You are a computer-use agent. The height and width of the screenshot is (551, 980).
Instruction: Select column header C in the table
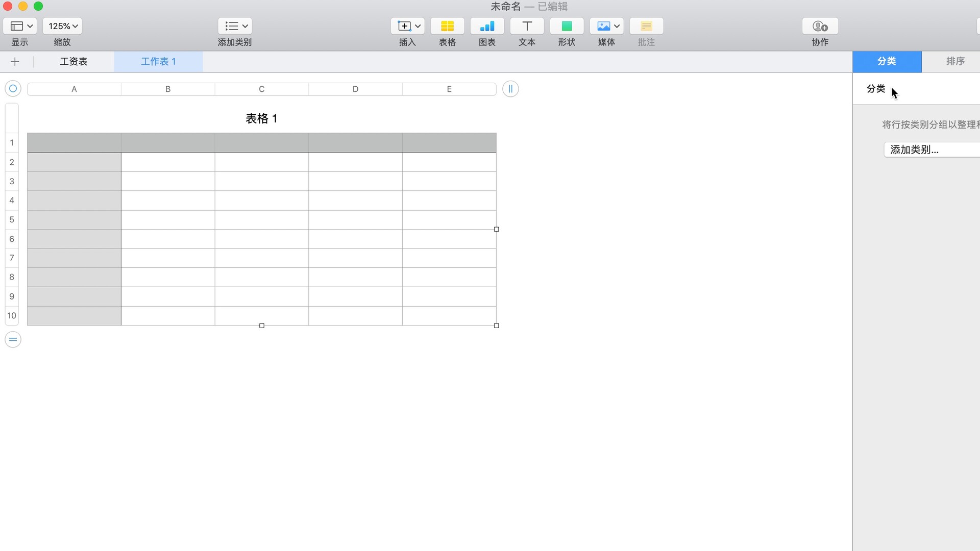(261, 88)
